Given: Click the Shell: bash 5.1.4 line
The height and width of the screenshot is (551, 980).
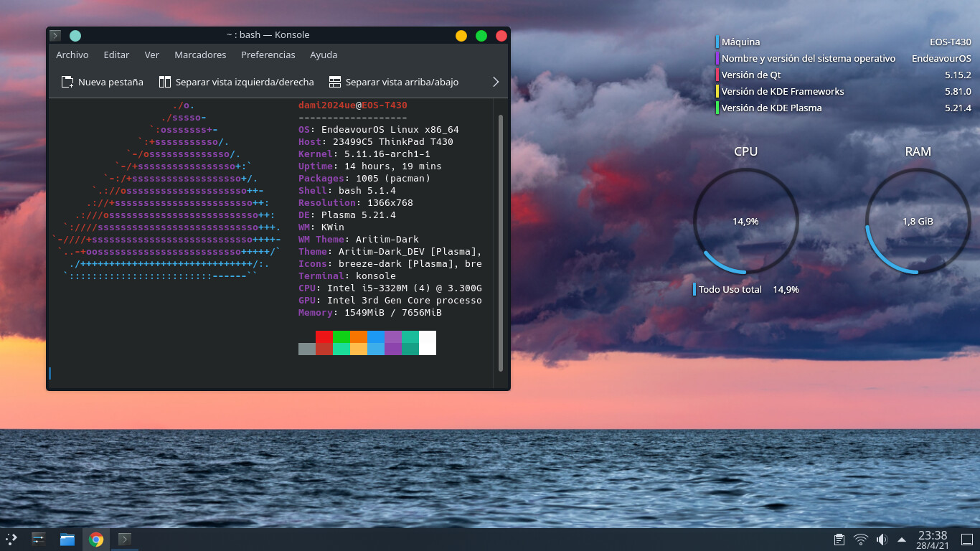Looking at the screenshot, I should coord(347,191).
